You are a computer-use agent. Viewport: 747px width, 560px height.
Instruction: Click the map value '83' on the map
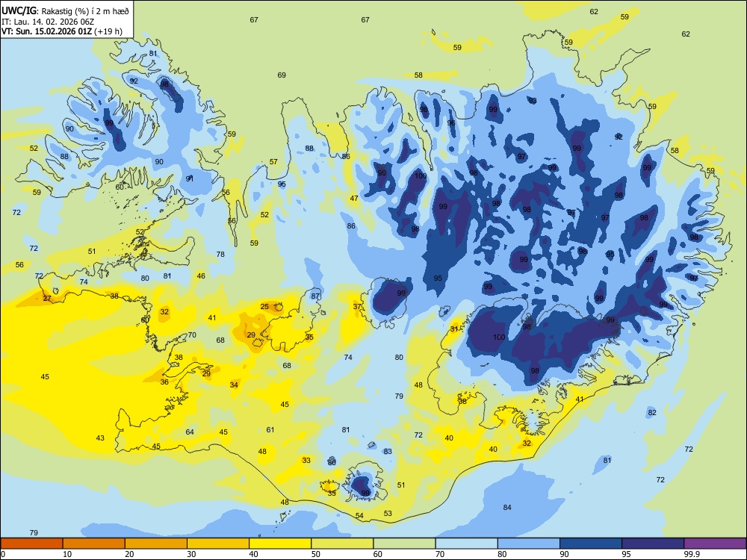click(x=388, y=452)
